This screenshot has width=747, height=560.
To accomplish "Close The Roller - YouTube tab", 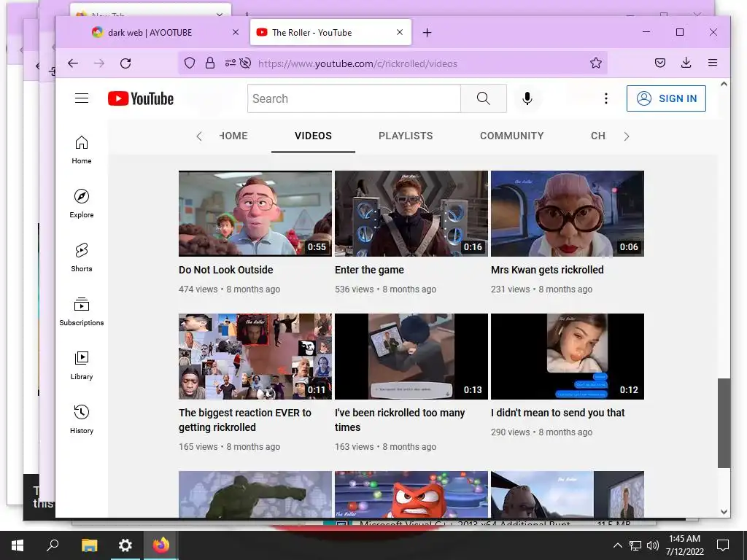I will click(400, 32).
